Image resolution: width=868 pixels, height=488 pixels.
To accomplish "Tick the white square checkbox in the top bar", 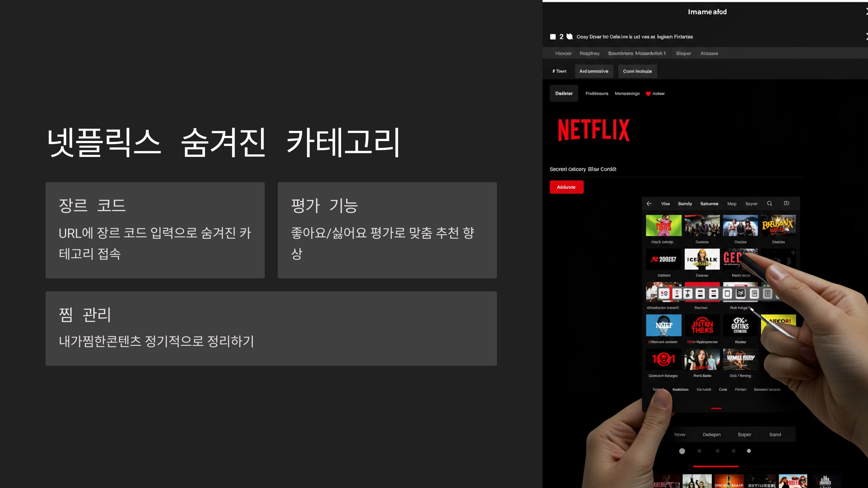I will tap(553, 37).
